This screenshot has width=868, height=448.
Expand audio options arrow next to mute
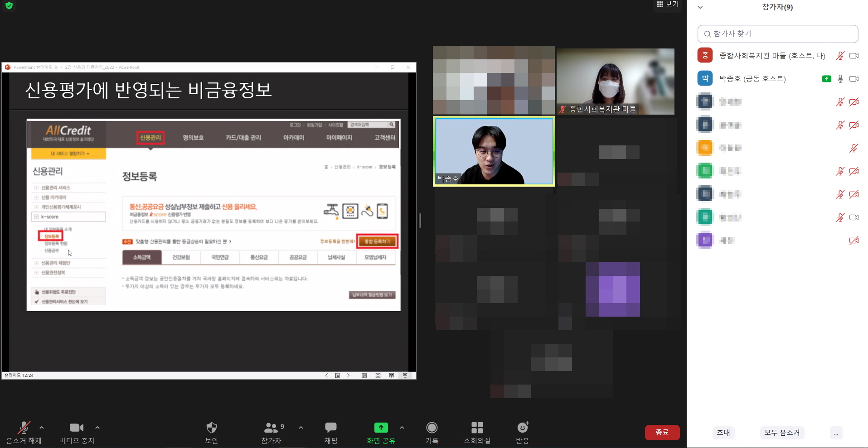pyautogui.click(x=42, y=428)
